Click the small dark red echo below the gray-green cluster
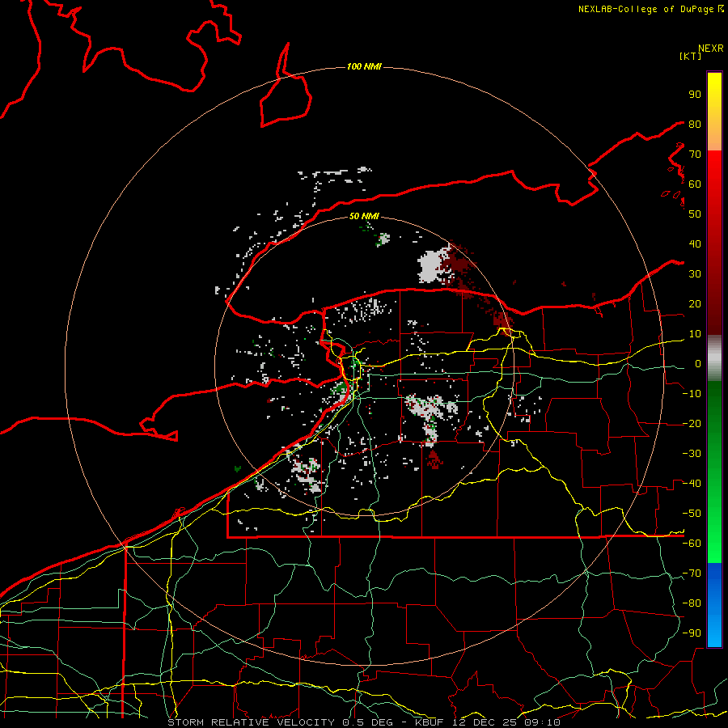Viewport: 728px width, 728px height. point(434,459)
